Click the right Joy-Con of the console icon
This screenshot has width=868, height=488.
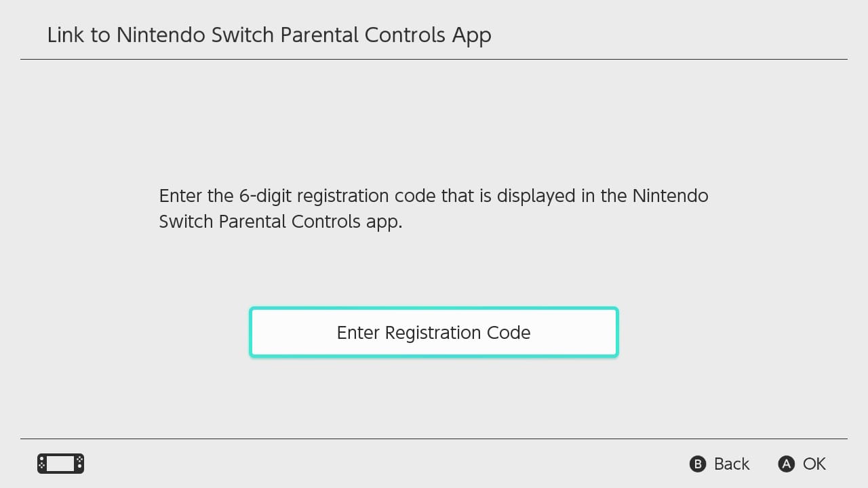79,464
